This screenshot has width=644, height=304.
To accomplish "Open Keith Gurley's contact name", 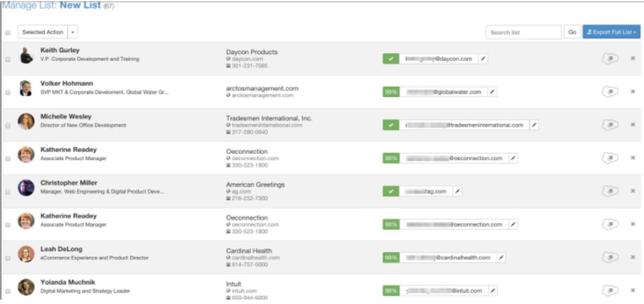I will [x=60, y=50].
